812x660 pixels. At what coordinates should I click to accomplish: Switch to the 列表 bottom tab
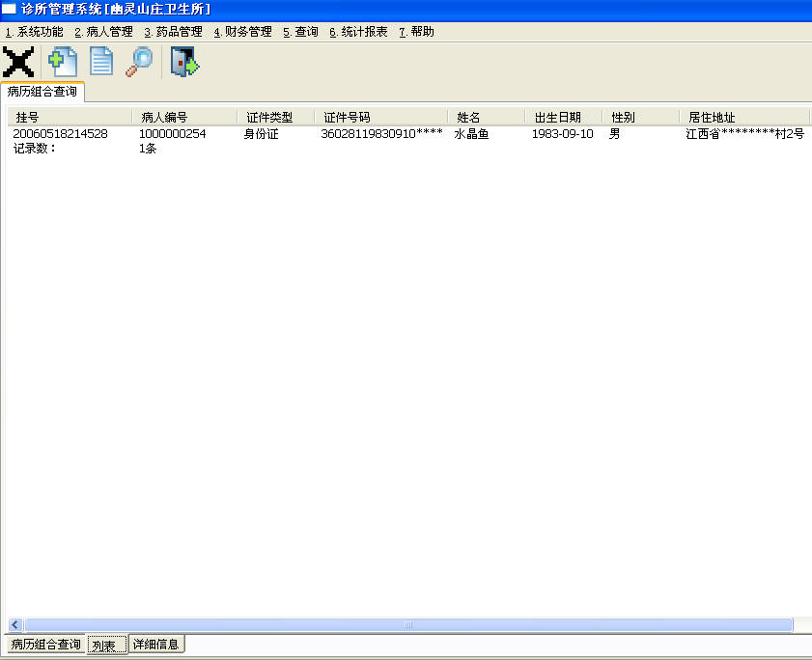[x=106, y=645]
